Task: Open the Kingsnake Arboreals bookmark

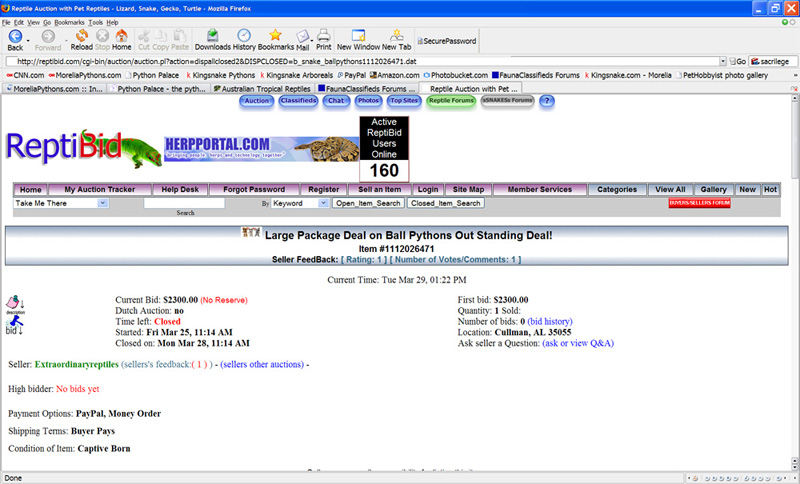Action: pyautogui.click(x=296, y=75)
